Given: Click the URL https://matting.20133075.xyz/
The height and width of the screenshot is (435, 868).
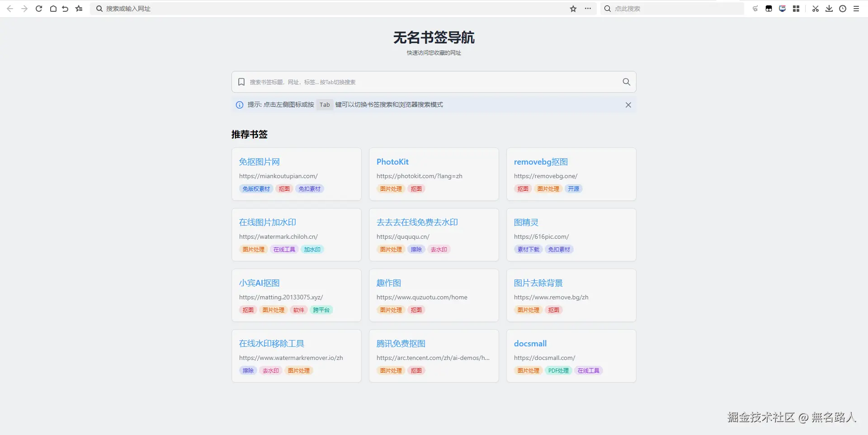Looking at the screenshot, I should tap(281, 298).
